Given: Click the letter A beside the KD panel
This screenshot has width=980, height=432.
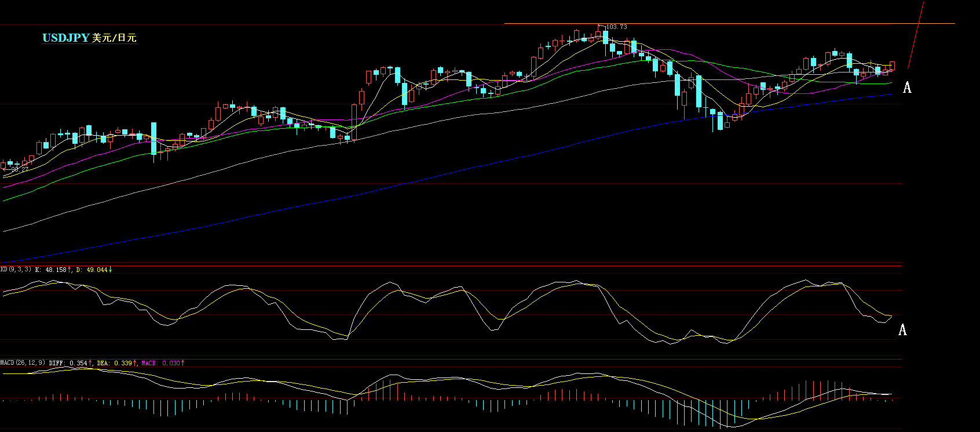Looking at the screenshot, I should (902, 330).
